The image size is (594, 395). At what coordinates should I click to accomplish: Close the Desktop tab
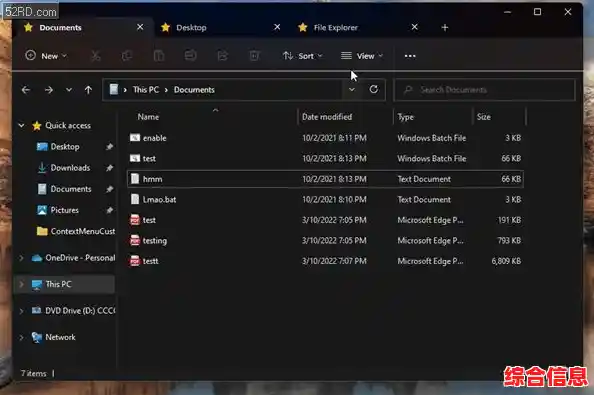(277, 27)
